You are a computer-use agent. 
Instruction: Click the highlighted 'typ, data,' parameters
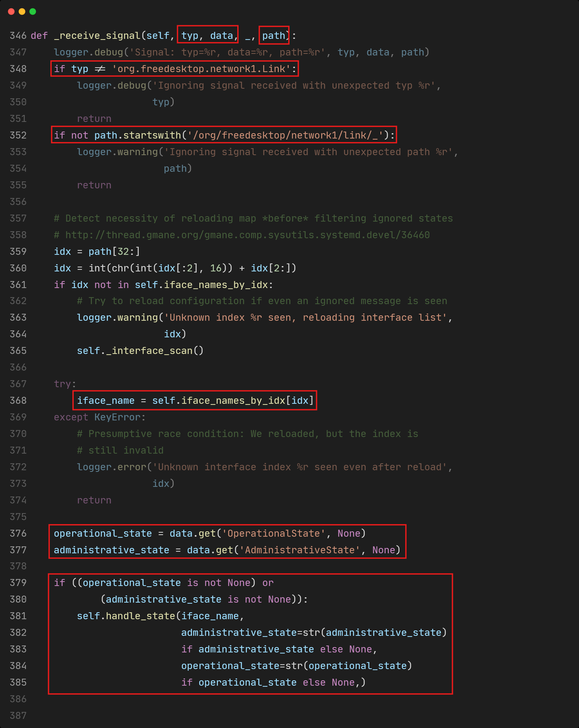(x=207, y=35)
